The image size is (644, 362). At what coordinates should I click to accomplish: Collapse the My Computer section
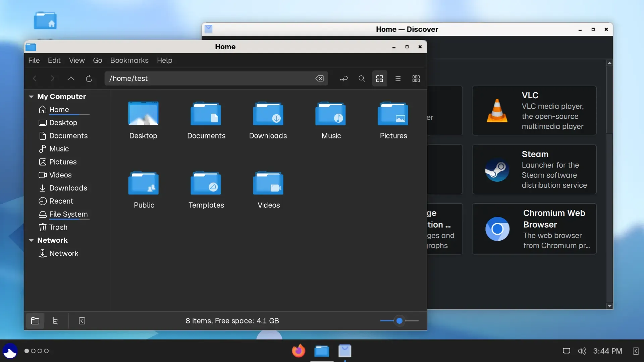(31, 97)
